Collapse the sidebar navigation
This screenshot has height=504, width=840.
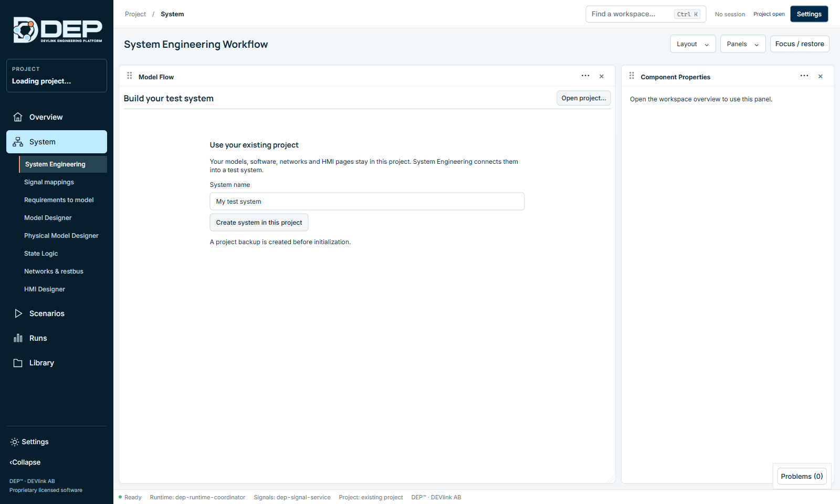coord(25,463)
